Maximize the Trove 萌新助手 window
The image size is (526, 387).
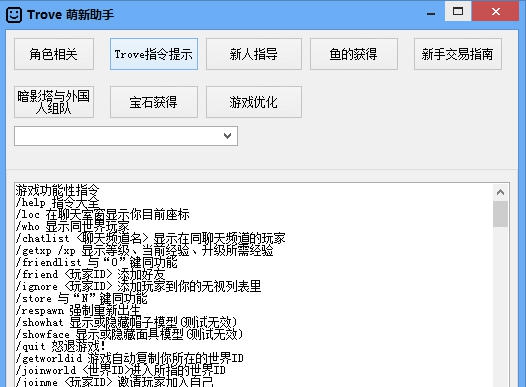click(x=458, y=11)
